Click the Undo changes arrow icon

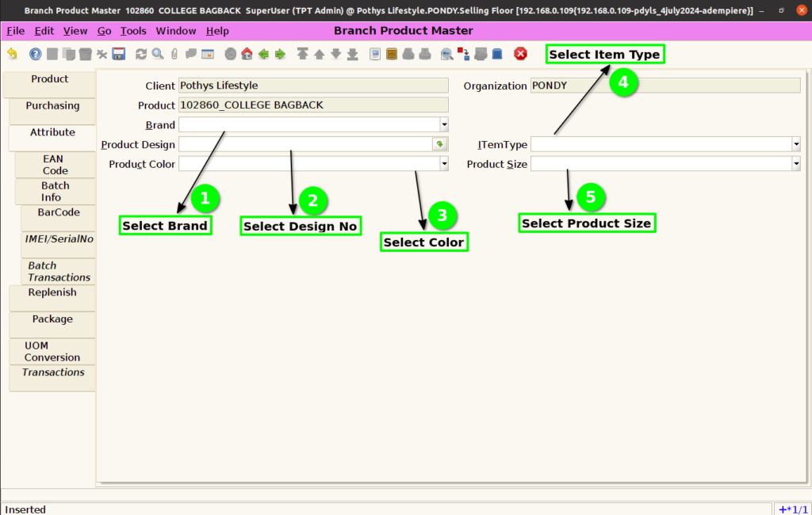[x=12, y=53]
